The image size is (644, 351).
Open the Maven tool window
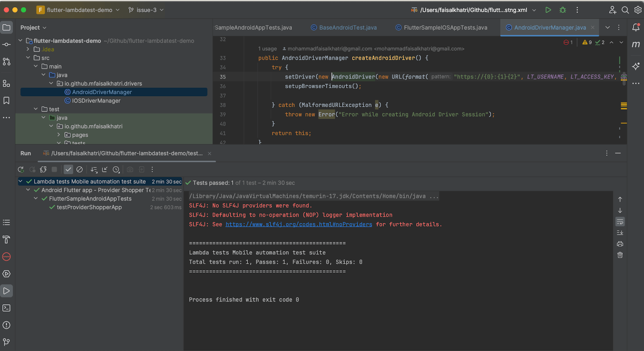pyautogui.click(x=636, y=44)
